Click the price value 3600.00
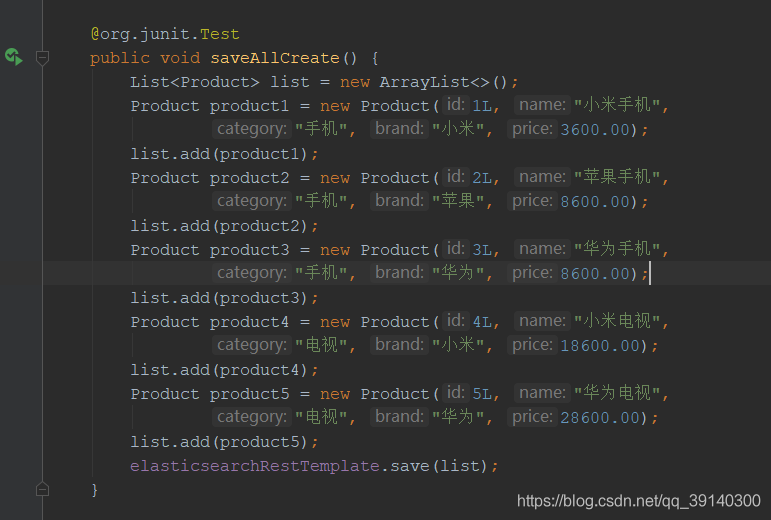The image size is (771, 520). click(595, 130)
